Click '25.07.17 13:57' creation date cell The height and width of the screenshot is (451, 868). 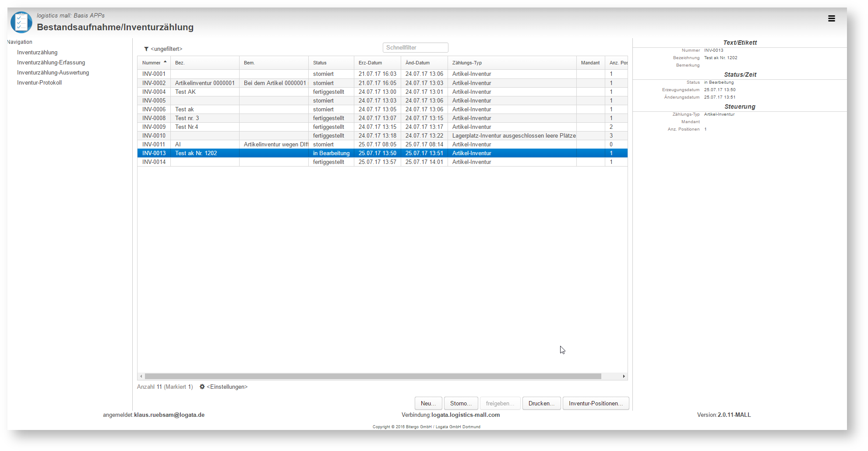[x=378, y=162]
